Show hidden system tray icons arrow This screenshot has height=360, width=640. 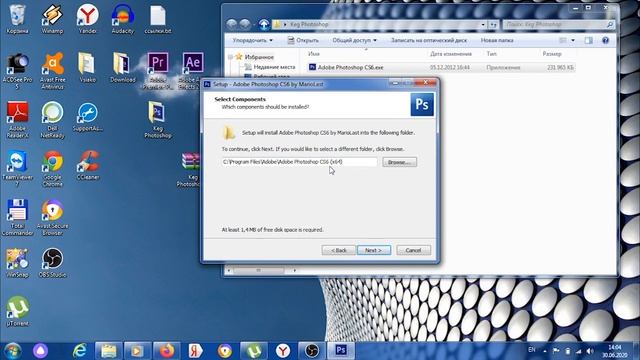coord(545,351)
